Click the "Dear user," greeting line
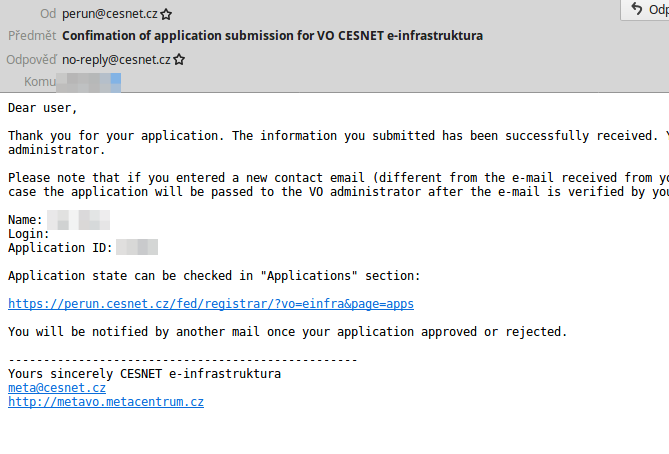This screenshot has width=669, height=454. (42, 107)
